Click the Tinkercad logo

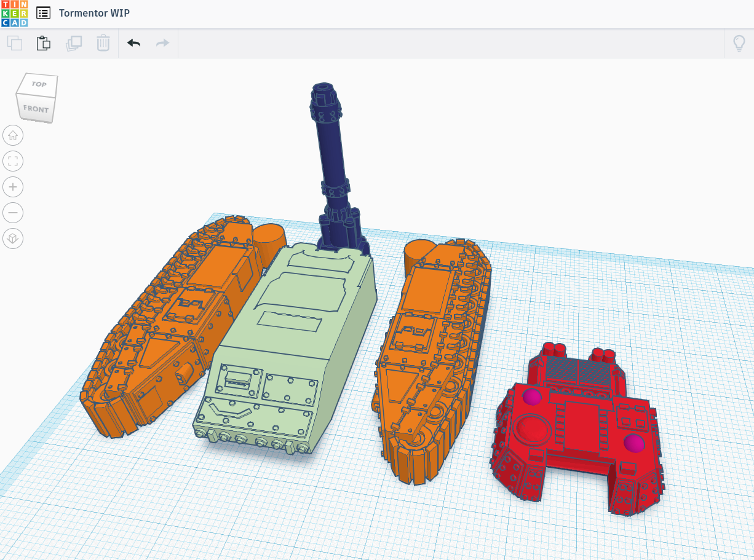point(14,13)
